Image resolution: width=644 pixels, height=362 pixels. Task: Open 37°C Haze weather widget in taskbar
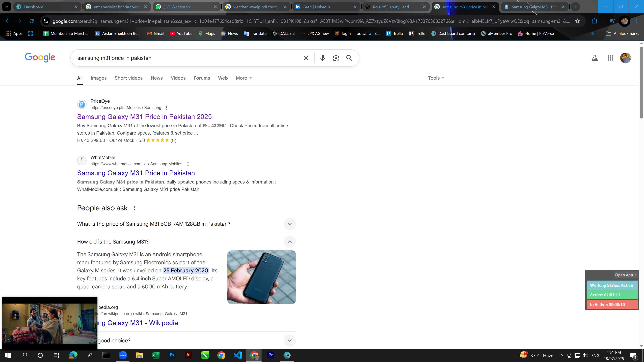coord(536,355)
